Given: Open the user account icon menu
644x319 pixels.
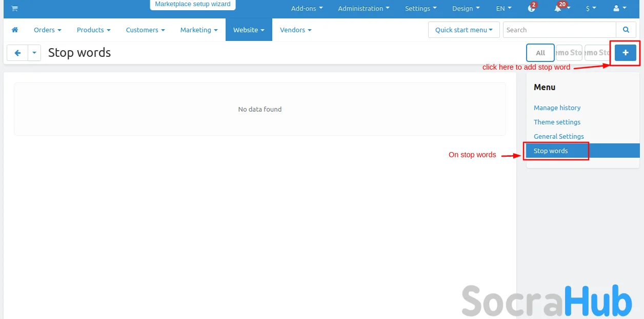Looking at the screenshot, I should [x=619, y=9].
